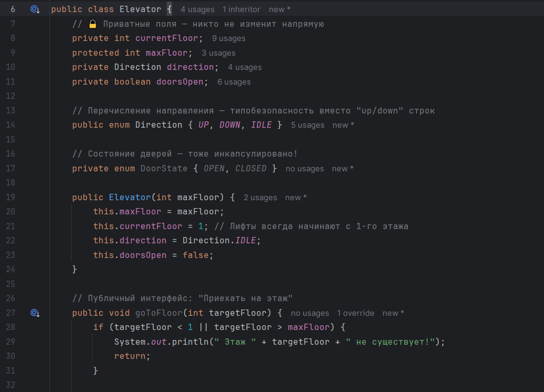The image size is (544, 392).
Task: Open the '2 usages' hint for the Elevator constructor
Action: tap(260, 198)
